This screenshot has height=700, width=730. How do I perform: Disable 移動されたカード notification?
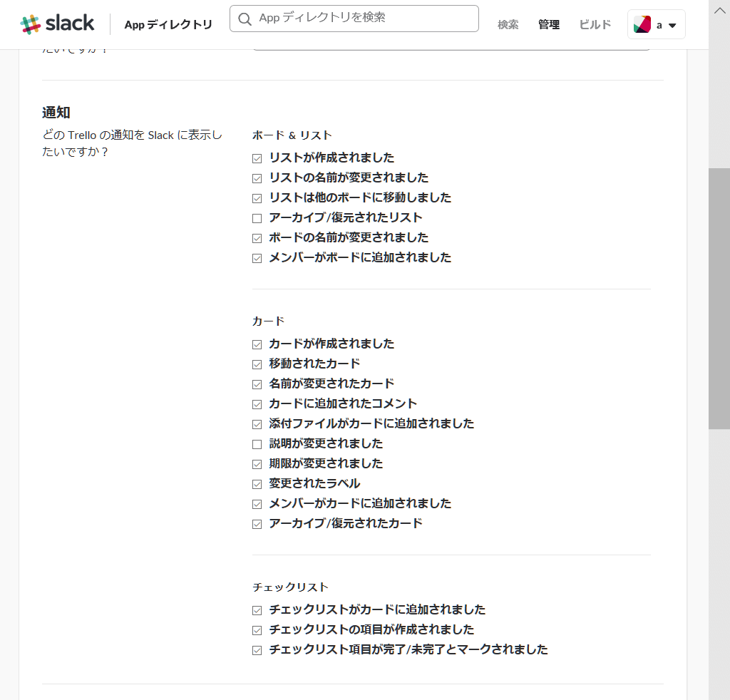point(257,364)
